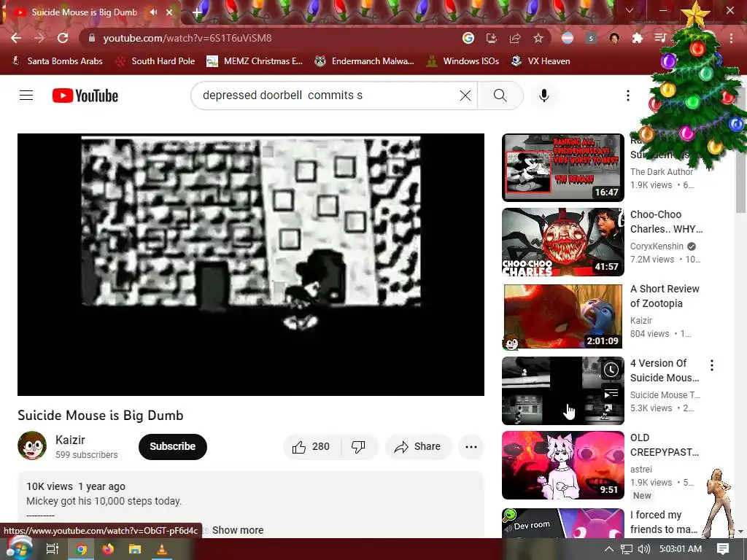This screenshot has width=747, height=560.
Task: Open the 5:03:01 AM clock
Action: coord(681,549)
